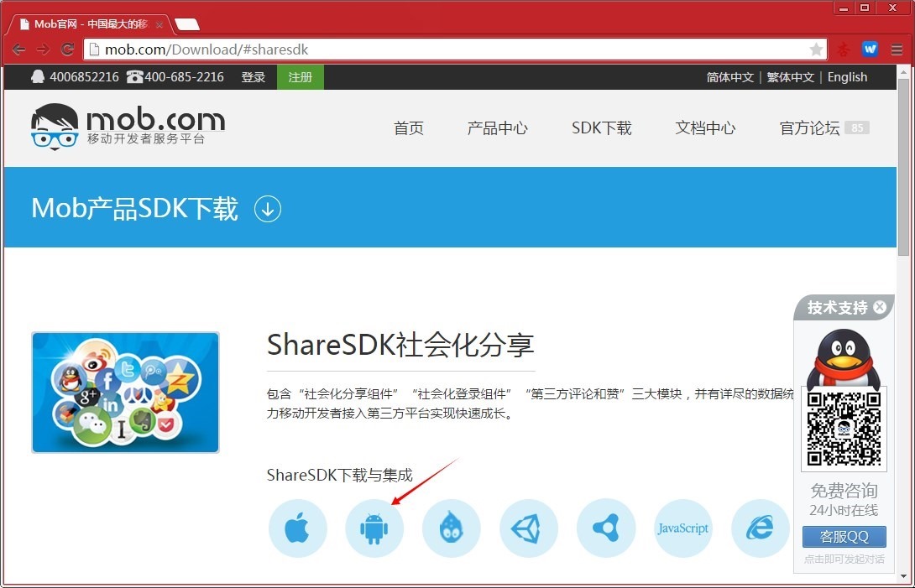Click the 85 badge next to 官方论坛

pyautogui.click(x=856, y=127)
